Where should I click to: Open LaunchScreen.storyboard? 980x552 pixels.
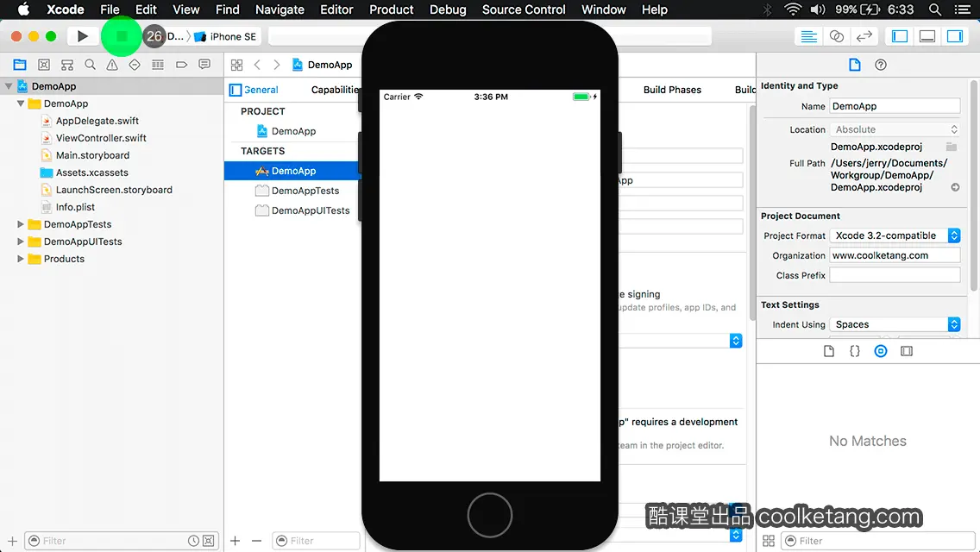pyautogui.click(x=113, y=190)
